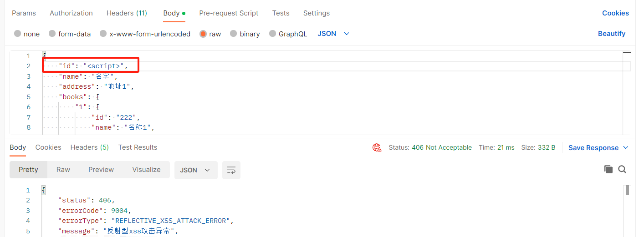This screenshot has height=237, width=644.
Task: Click the Beautify link
Action: pos(611,34)
